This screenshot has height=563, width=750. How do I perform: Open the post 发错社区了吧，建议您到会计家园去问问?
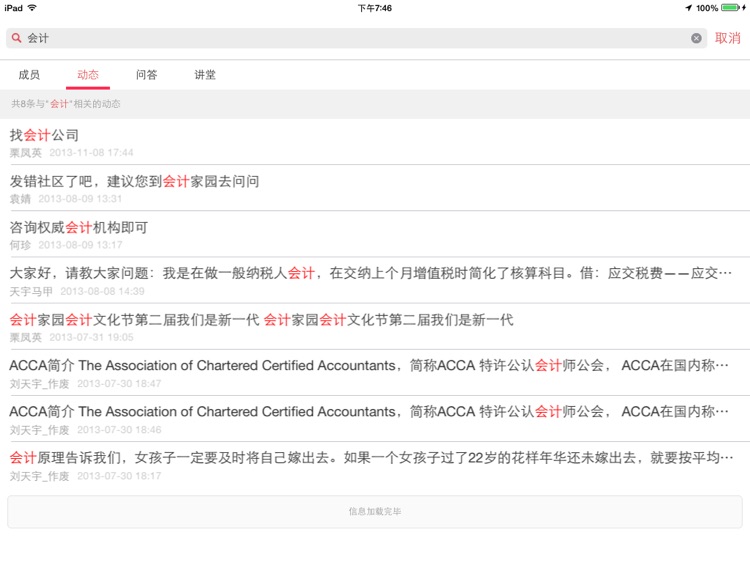tap(375, 188)
